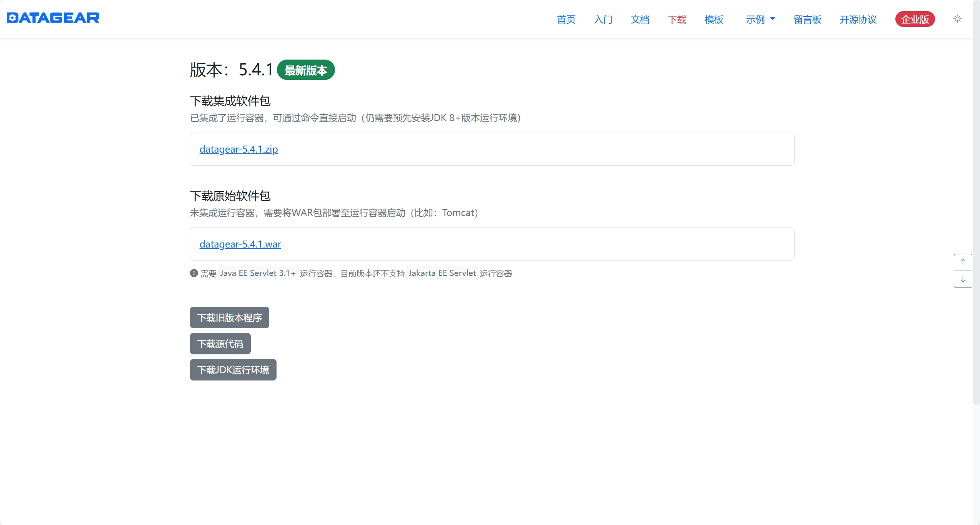The image size is (980, 525).
Task: Click the 下载集成软件包 heading
Action: click(230, 101)
